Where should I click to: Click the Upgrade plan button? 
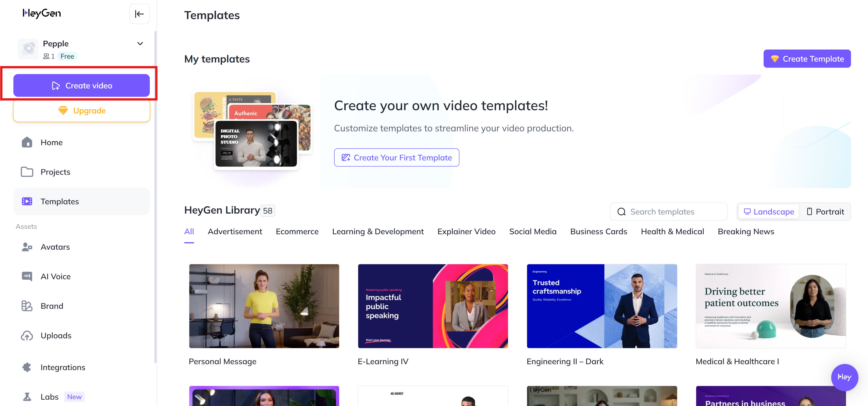(x=81, y=110)
